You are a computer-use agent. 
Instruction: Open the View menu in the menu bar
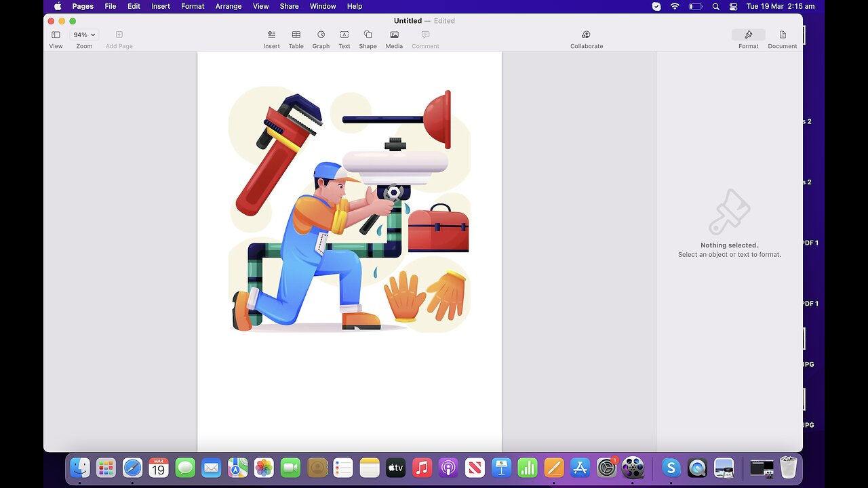(260, 6)
